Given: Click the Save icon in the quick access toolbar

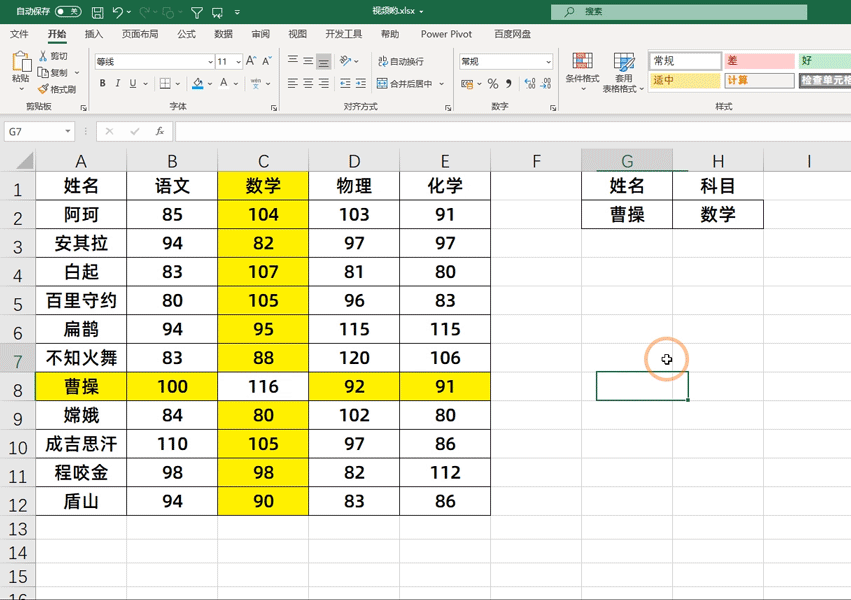Looking at the screenshot, I should pos(98,12).
